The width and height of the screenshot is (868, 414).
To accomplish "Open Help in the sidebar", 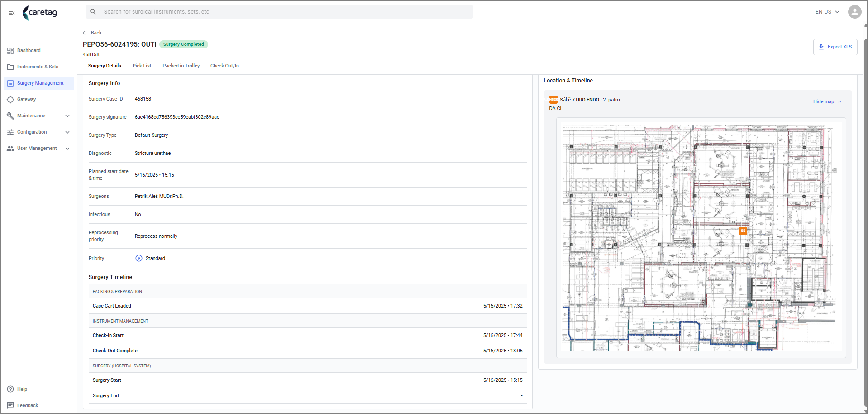I will tap(22, 389).
